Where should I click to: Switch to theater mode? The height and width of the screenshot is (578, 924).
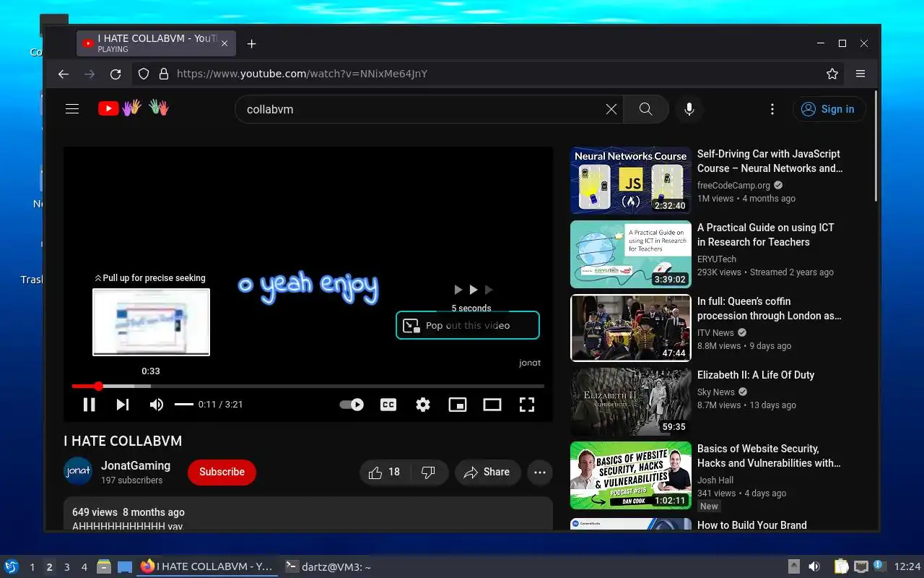(492, 405)
